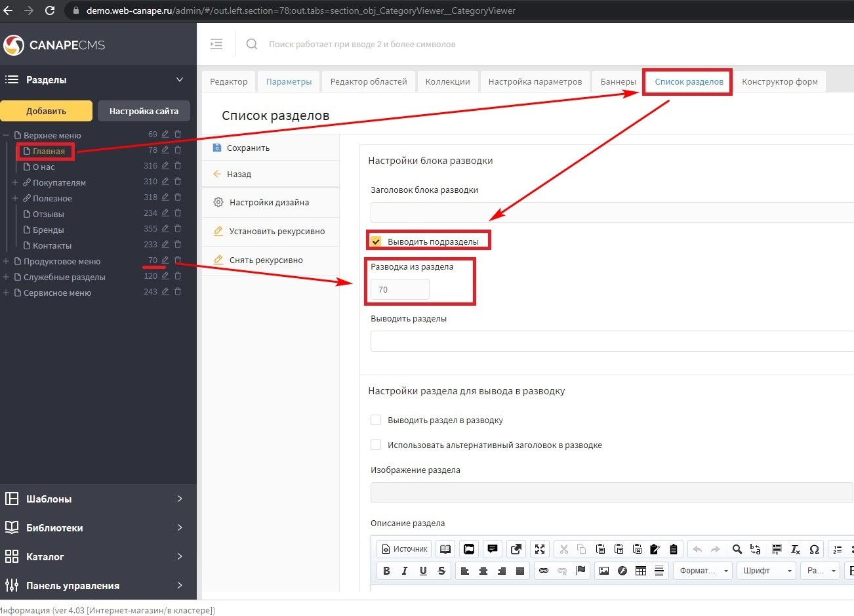Check Использовать альтернативный заголовок в разводке
The image size is (854, 616).
376,445
